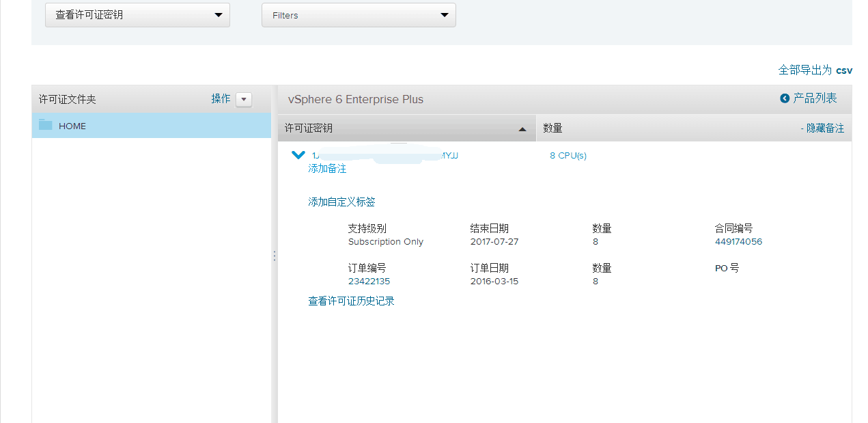
Task: Click the license key ending in MYJJ
Action: tap(384, 155)
